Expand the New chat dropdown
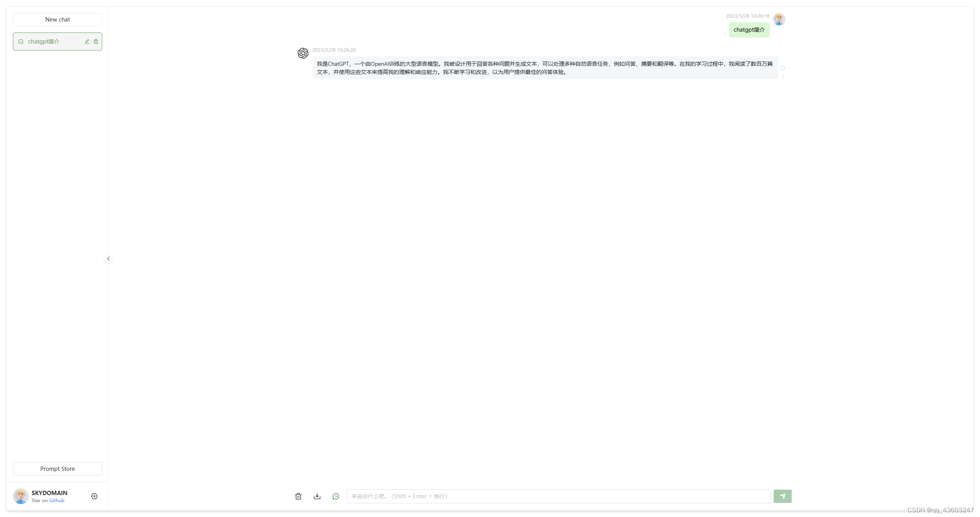Screen dimensions: 980x517 coord(57,19)
